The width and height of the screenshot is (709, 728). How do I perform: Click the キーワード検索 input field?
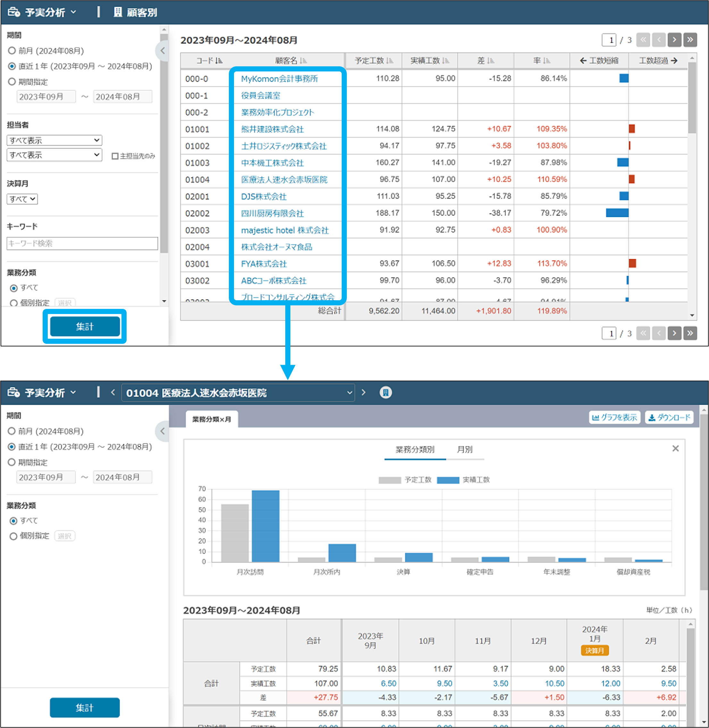tap(82, 244)
